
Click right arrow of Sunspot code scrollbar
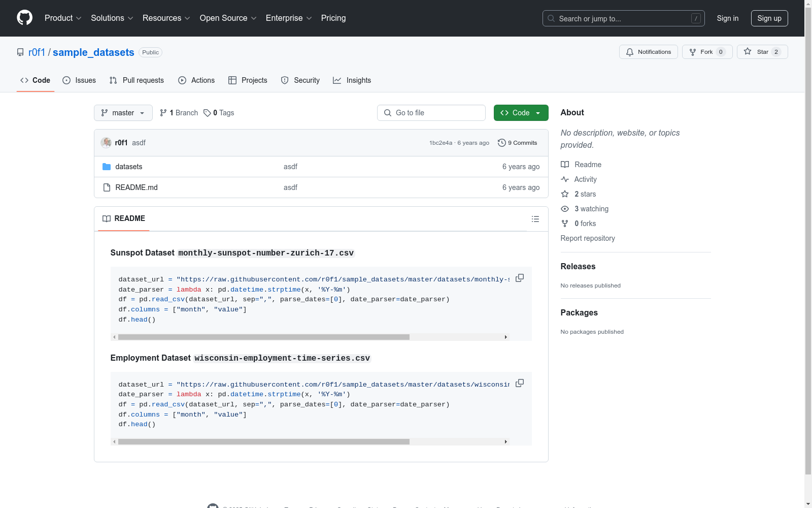pyautogui.click(x=506, y=337)
